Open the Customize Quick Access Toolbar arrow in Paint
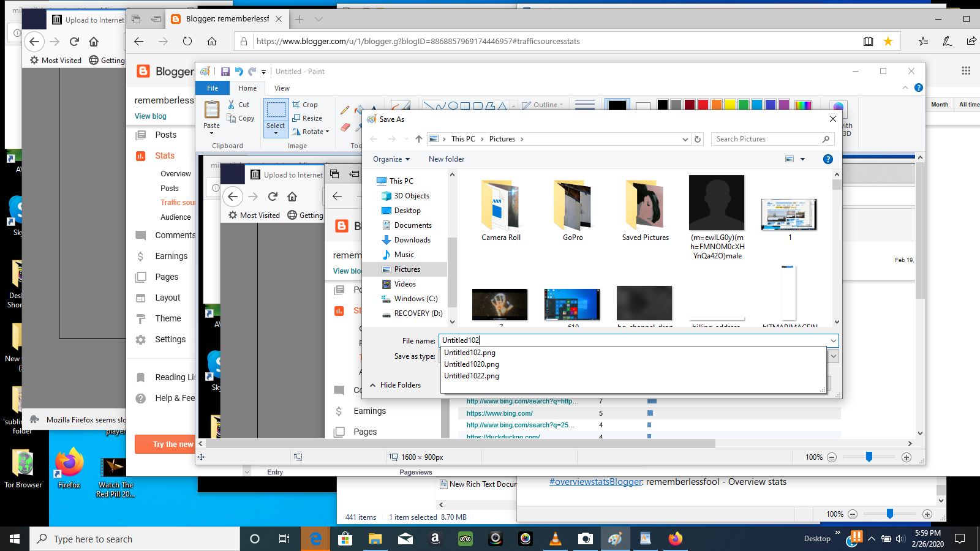The width and height of the screenshot is (980, 551). [263, 72]
